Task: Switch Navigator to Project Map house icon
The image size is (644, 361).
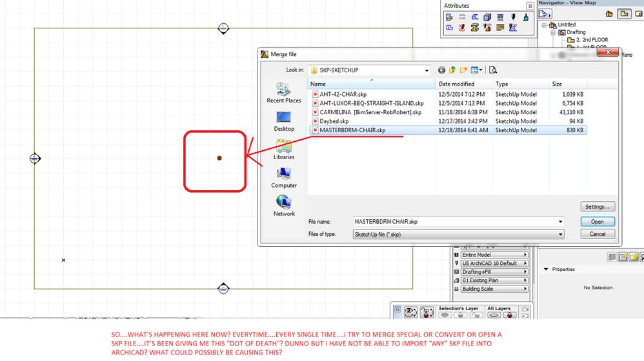Action: click(609, 14)
